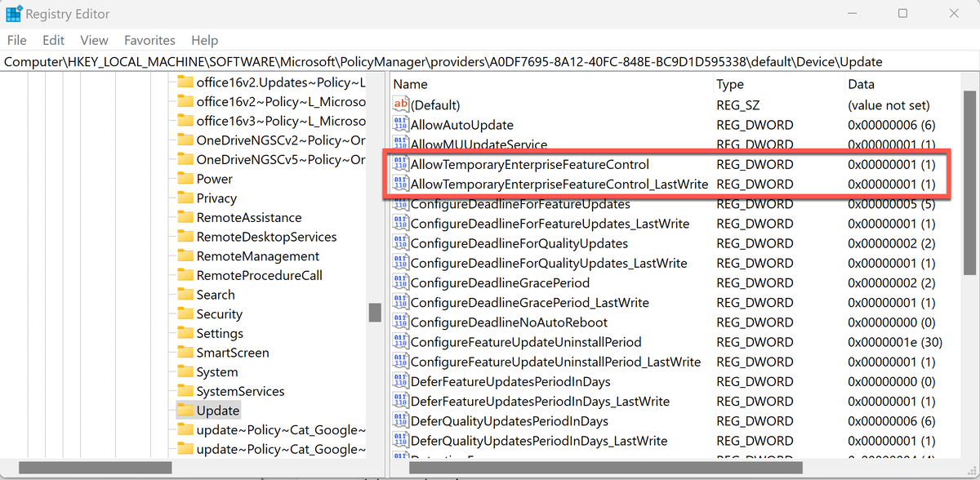
Task: Select the Settings key in the tree
Action: 220,333
